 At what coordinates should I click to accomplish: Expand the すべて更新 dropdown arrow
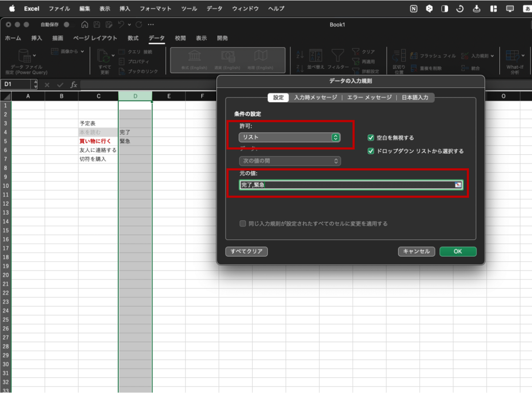(113, 56)
